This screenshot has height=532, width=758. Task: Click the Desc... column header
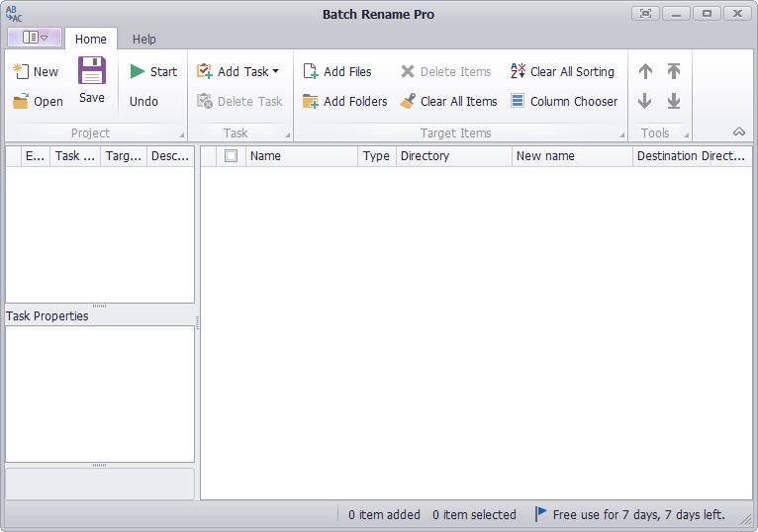point(170,156)
